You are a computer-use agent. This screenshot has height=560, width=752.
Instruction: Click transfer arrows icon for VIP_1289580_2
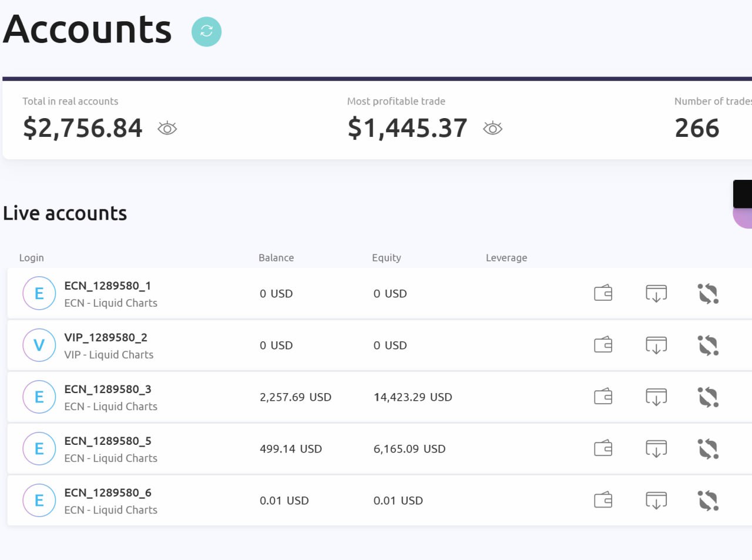[x=708, y=346]
